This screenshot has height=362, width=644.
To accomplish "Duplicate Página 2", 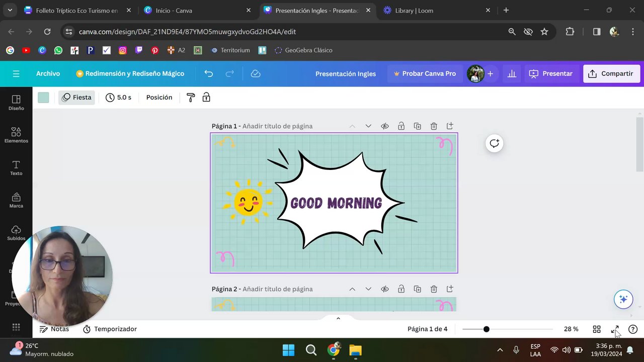I will pyautogui.click(x=417, y=289).
